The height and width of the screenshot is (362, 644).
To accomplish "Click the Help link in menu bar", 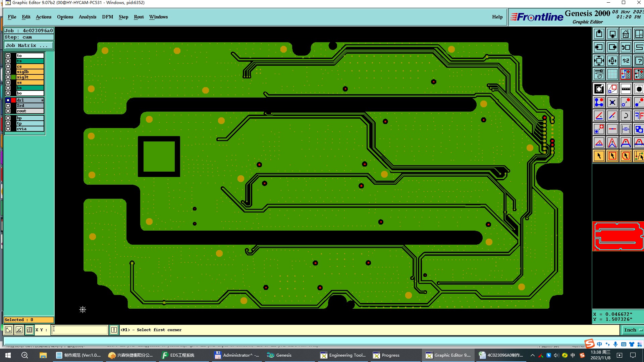I will pyautogui.click(x=497, y=17).
